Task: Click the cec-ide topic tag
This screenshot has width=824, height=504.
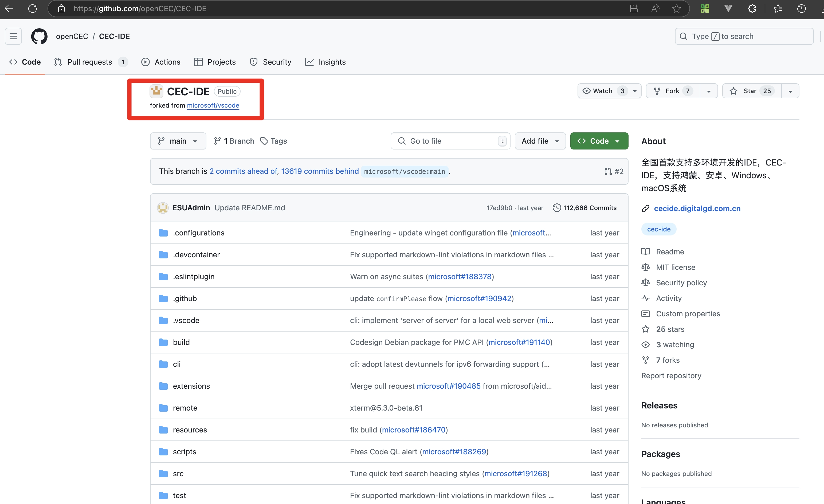Action: (658, 229)
